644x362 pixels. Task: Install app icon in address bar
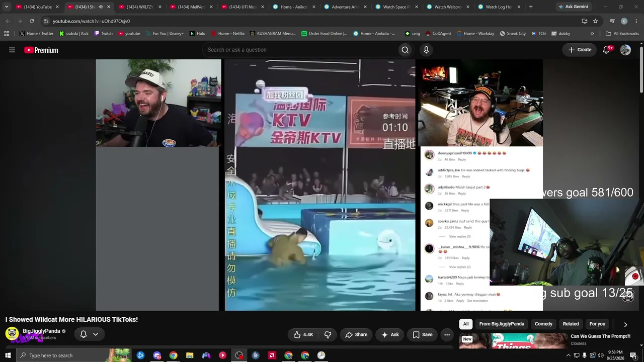(584, 21)
